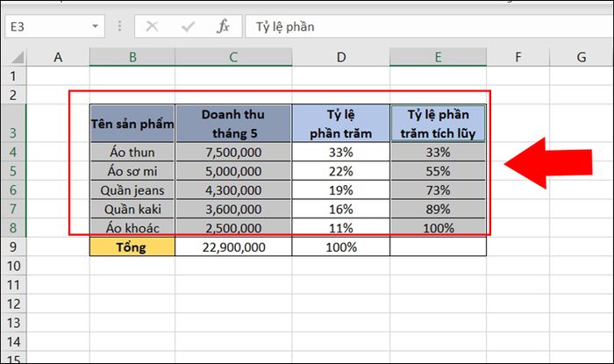This screenshot has height=364, width=614.
Task: Select column B header
Action: [x=132, y=57]
